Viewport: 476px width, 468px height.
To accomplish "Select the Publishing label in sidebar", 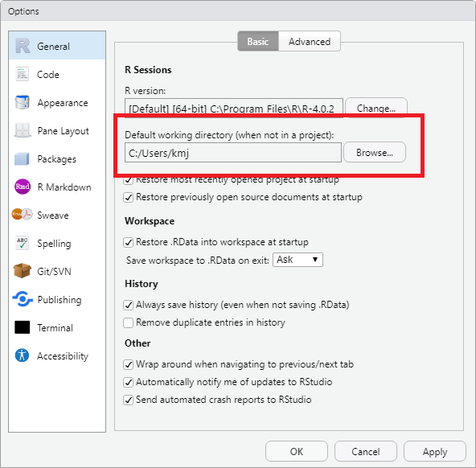I will click(x=59, y=300).
